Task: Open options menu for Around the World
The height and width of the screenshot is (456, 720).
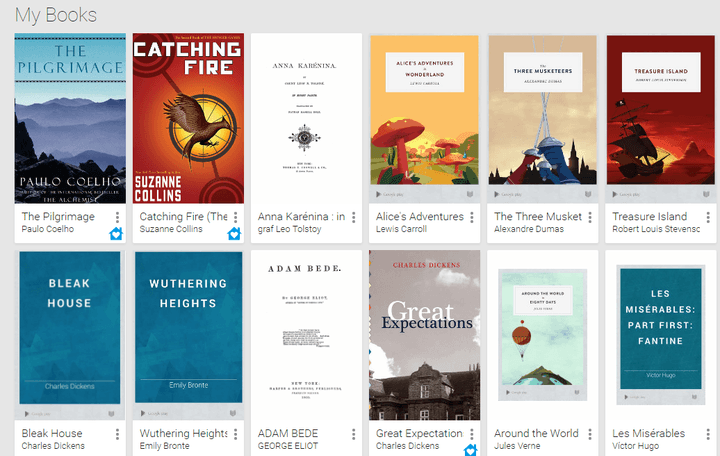Action: tap(590, 434)
